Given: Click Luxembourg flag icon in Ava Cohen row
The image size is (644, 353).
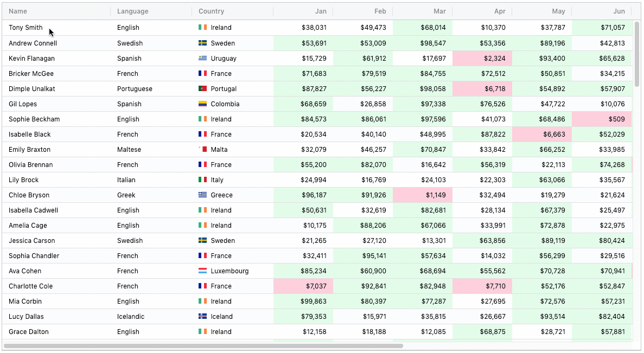Looking at the screenshot, I should [202, 271].
